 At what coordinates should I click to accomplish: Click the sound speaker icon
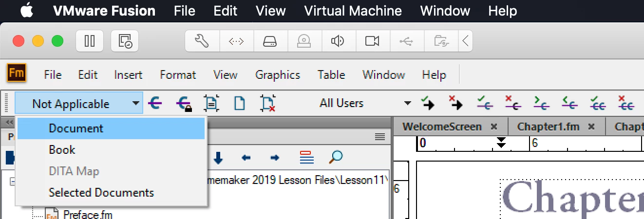pos(339,41)
